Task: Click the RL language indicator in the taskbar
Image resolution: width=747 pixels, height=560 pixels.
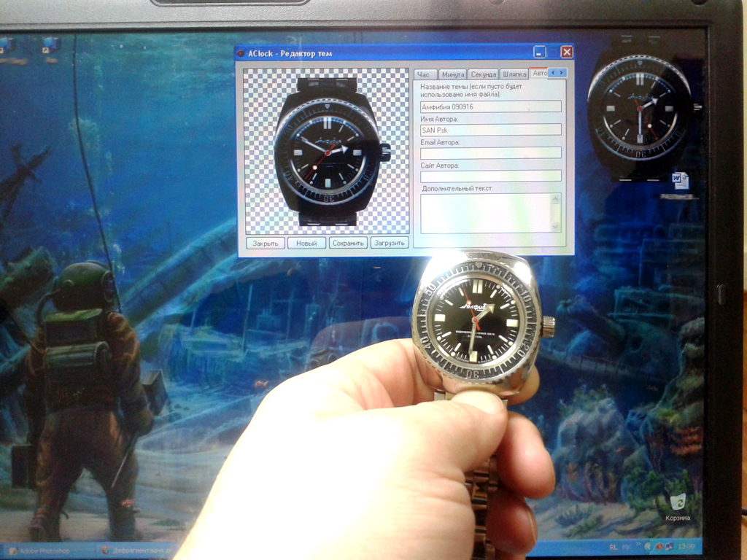Action: click(x=614, y=547)
